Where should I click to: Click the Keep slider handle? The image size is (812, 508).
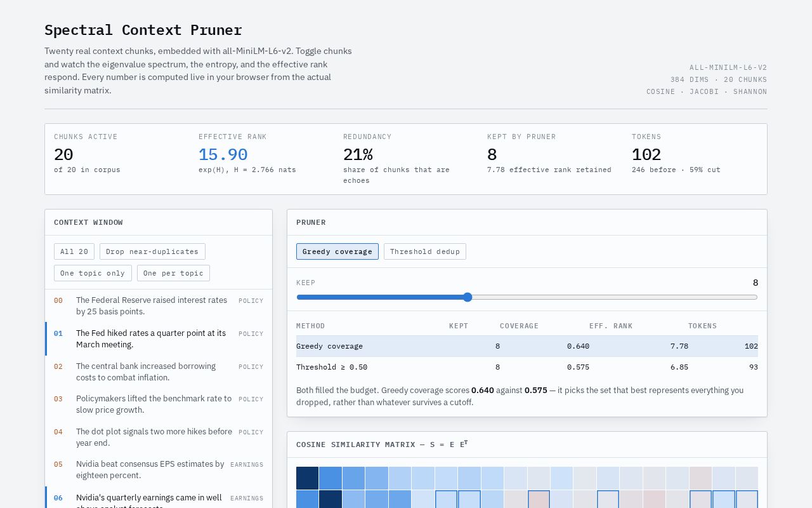(x=468, y=297)
